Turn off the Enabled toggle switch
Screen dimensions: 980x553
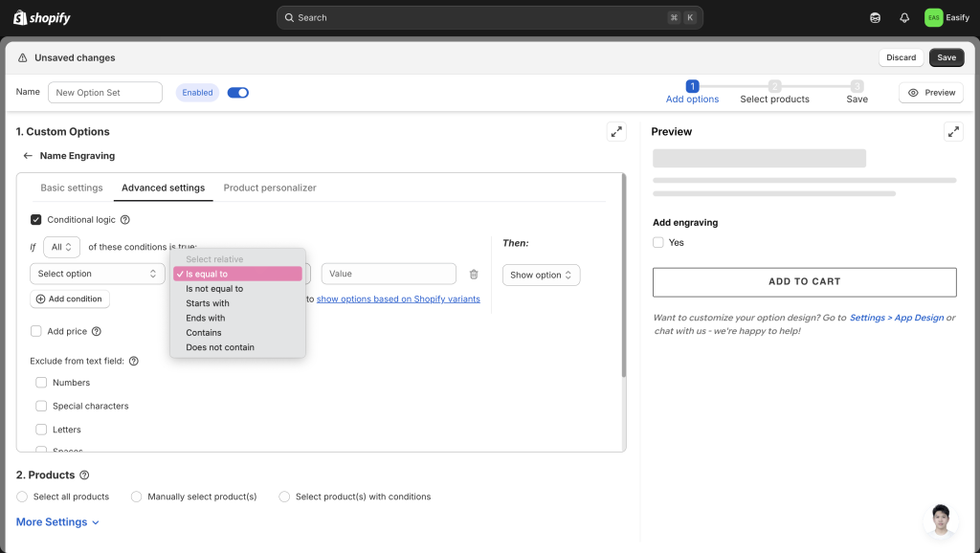coord(238,93)
